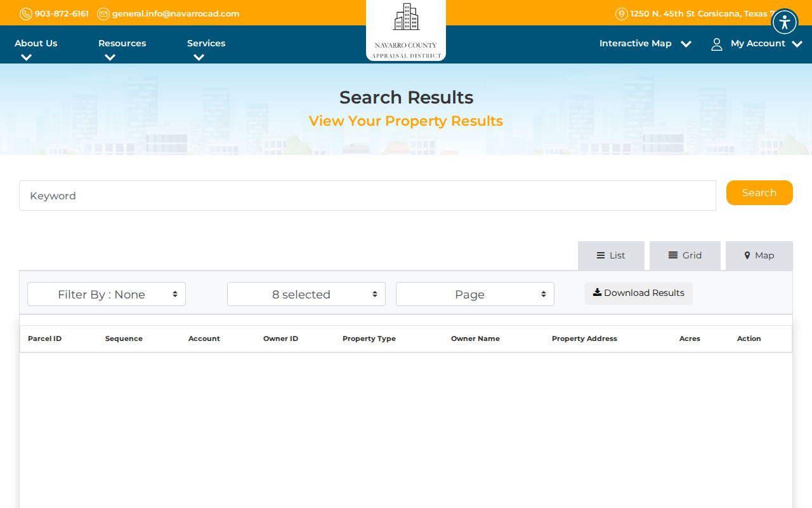The image size is (812, 508).
Task: Expand the Interactive Map chevron
Action: point(686,44)
